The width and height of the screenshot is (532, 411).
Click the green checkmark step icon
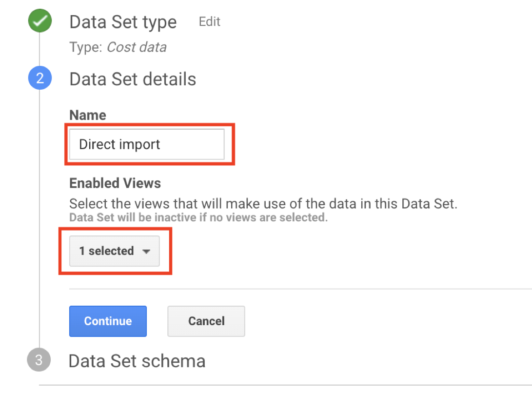[x=40, y=20]
